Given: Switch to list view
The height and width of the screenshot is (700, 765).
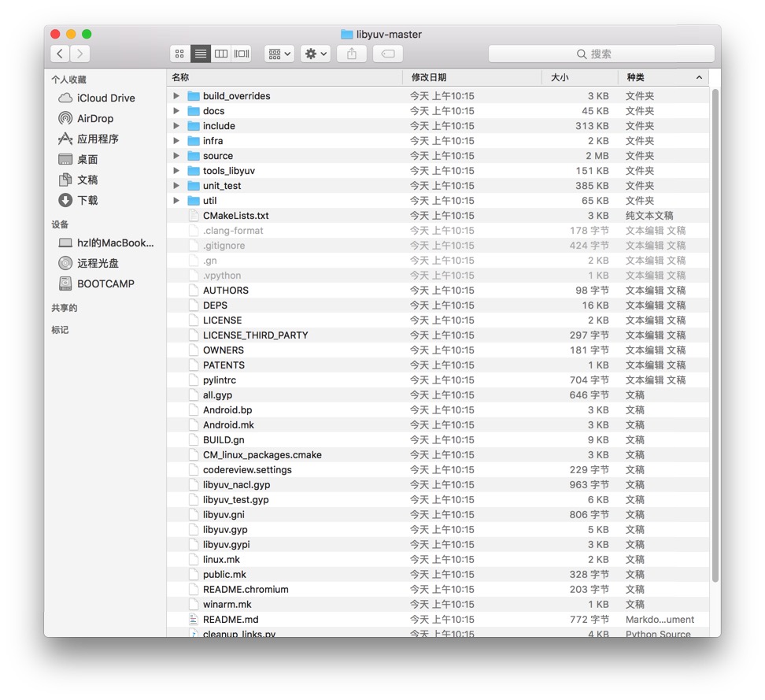Looking at the screenshot, I should (201, 54).
